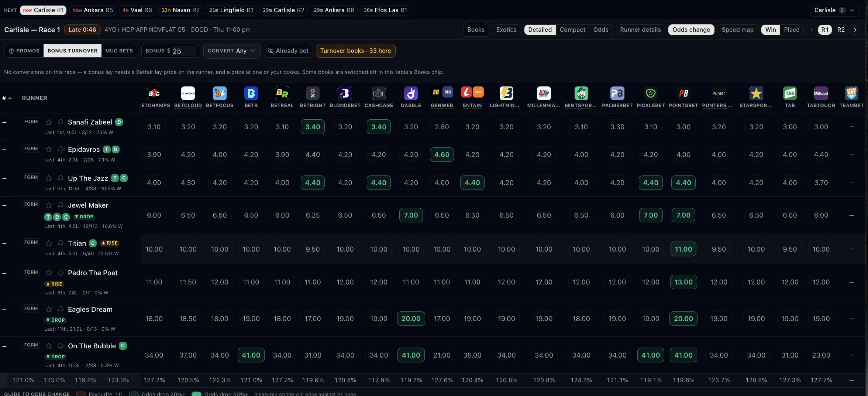Image resolution: width=868 pixels, height=396 pixels.
Task: Switch to Odds view tab
Action: point(601,30)
